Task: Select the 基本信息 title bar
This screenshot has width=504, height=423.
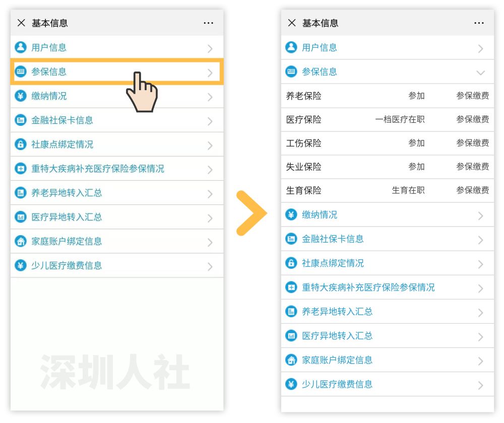Action: pyautogui.click(x=49, y=23)
